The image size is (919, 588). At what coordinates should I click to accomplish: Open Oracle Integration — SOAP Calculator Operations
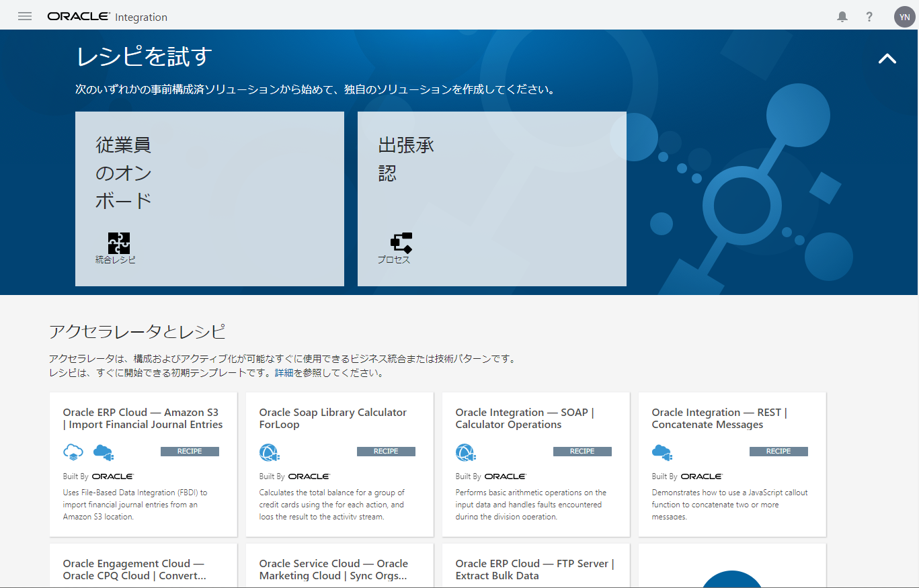(524, 418)
